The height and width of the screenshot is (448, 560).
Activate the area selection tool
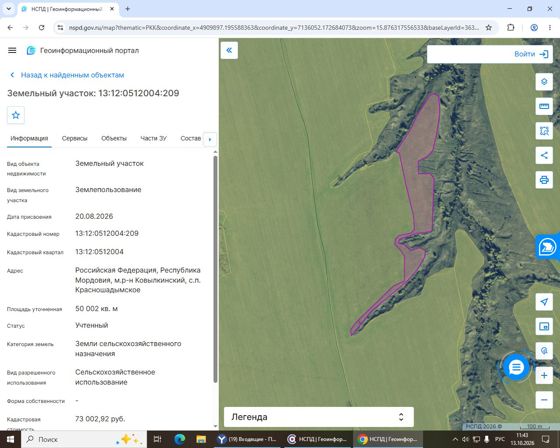(544, 131)
